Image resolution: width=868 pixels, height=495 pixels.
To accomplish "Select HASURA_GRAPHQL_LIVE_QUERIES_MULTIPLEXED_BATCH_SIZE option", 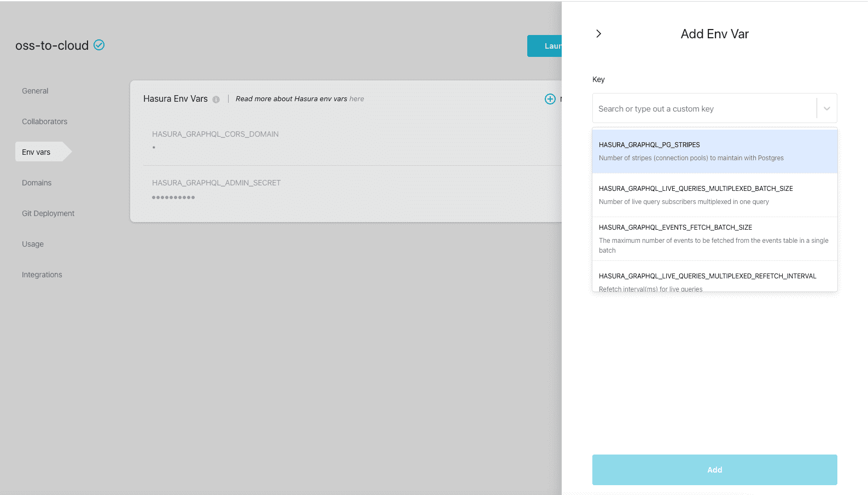I will tap(715, 195).
